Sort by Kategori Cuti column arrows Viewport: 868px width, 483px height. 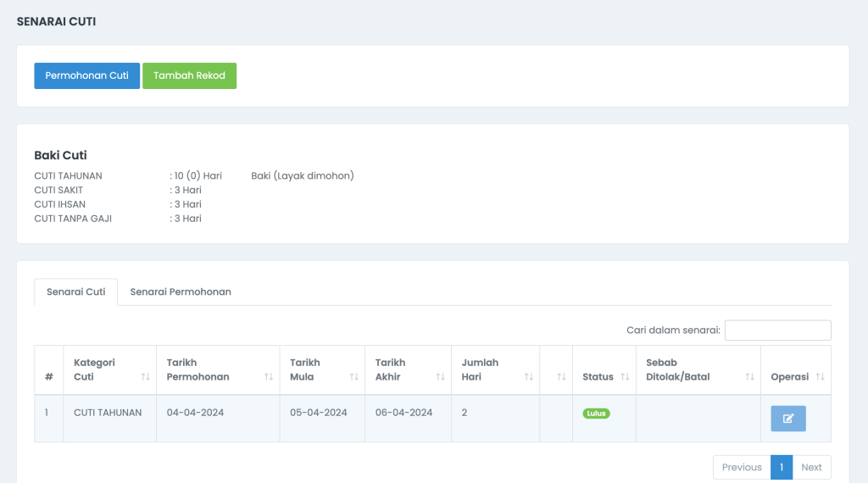click(145, 377)
